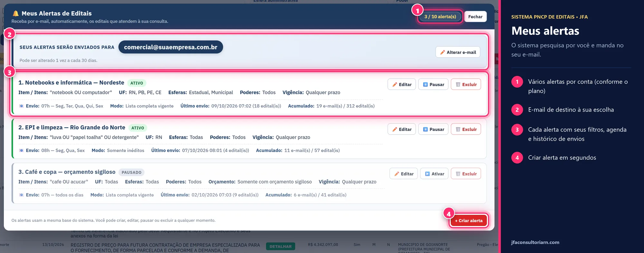Create a new alert with + Criar alerta
This screenshot has width=644, height=253.
pyautogui.click(x=469, y=220)
